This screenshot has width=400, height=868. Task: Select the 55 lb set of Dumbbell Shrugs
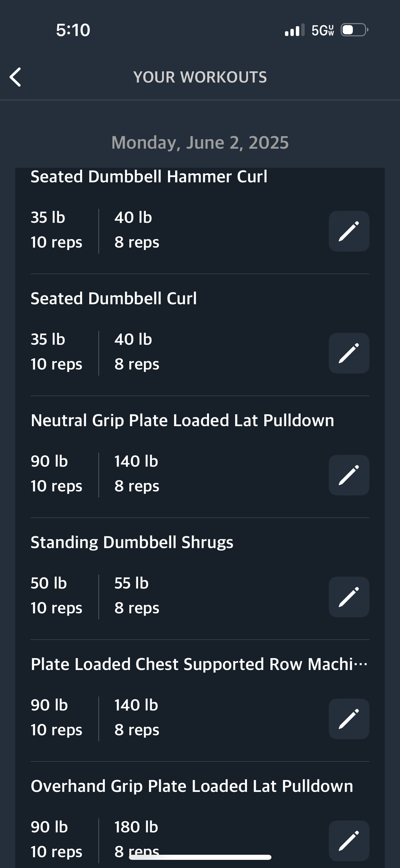(x=137, y=596)
